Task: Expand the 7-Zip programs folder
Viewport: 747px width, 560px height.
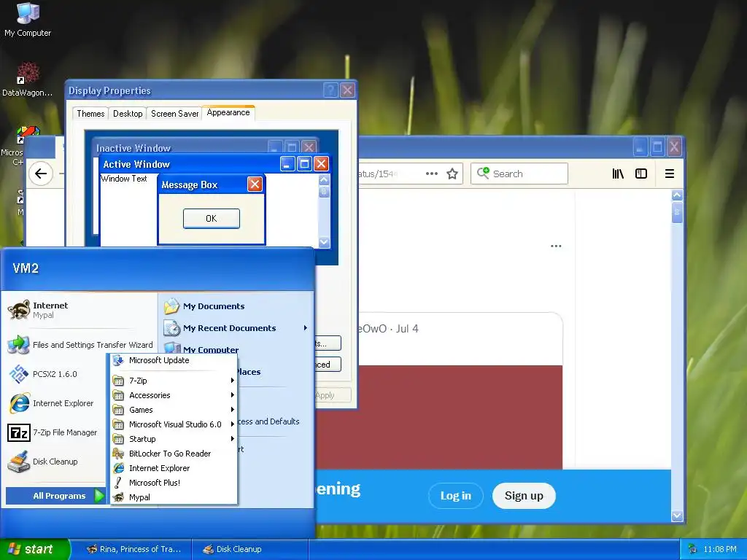Action: coord(174,381)
